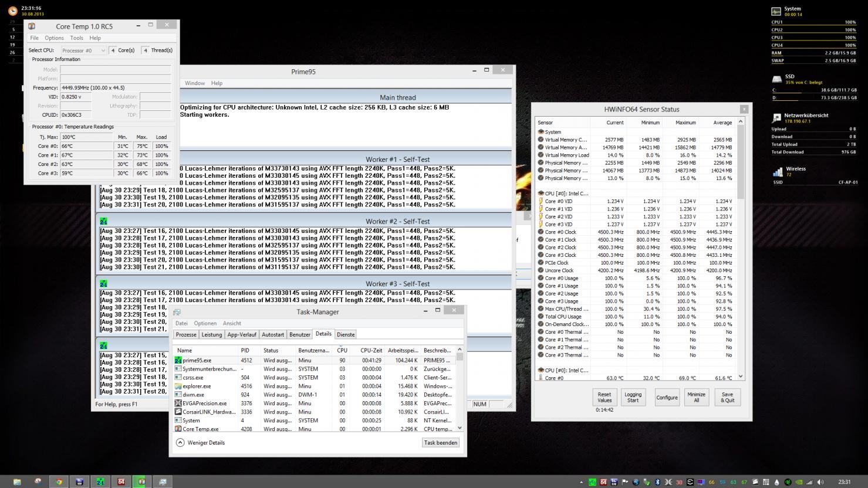
Task: Select the Total CPU Usage sensor row
Action: coord(636,316)
